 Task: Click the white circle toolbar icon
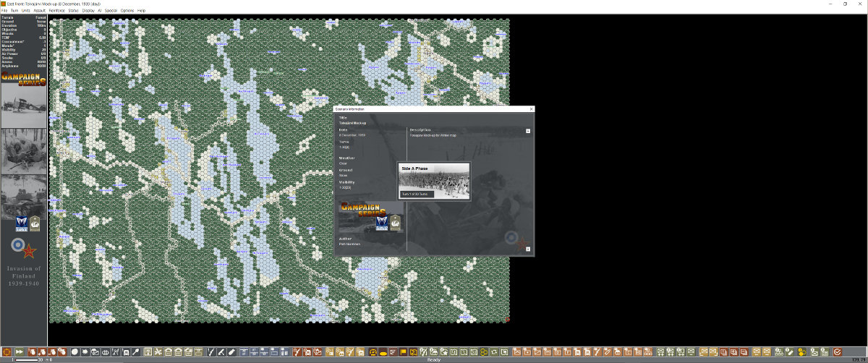click(75, 351)
